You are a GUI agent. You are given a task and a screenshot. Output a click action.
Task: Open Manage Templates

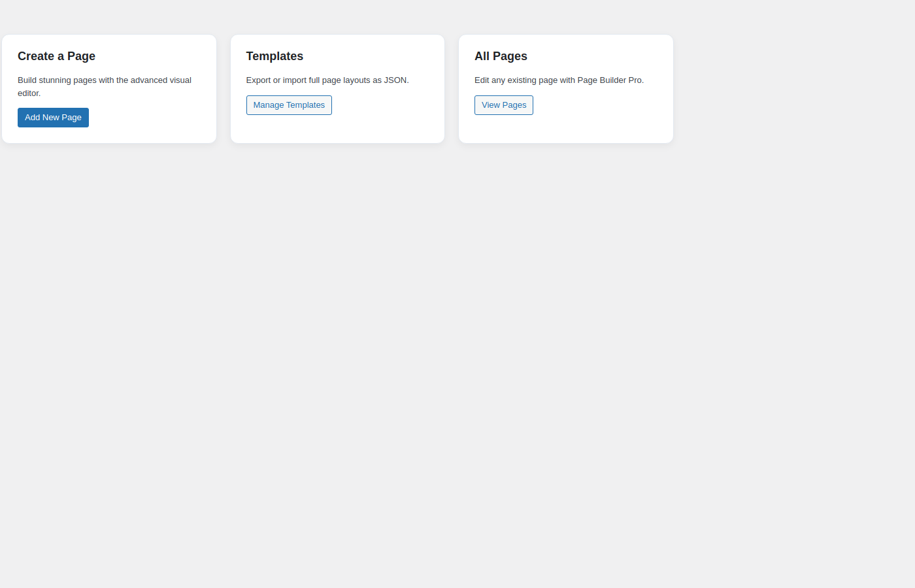[289, 105]
